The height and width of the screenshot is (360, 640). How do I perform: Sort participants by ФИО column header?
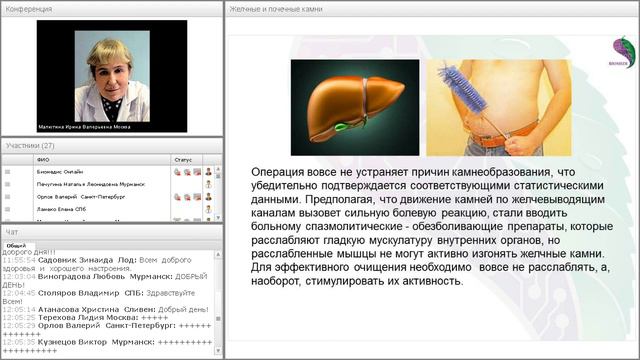102,160
